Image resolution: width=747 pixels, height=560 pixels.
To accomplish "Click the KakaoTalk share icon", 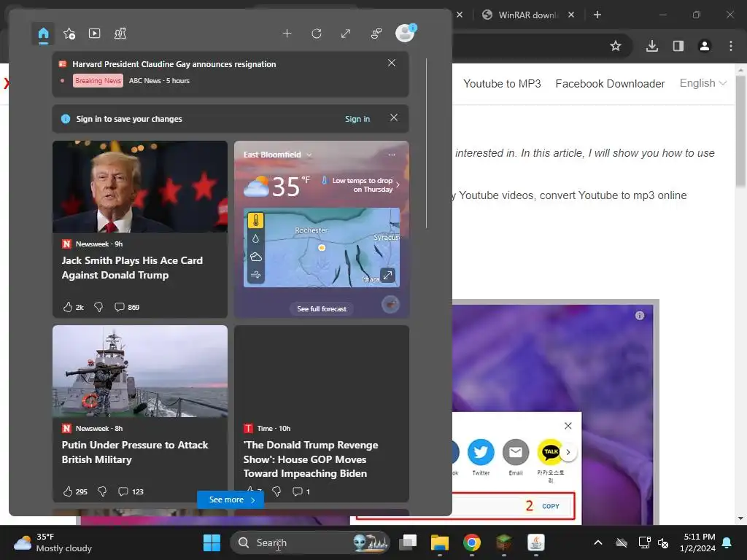I will (x=550, y=452).
